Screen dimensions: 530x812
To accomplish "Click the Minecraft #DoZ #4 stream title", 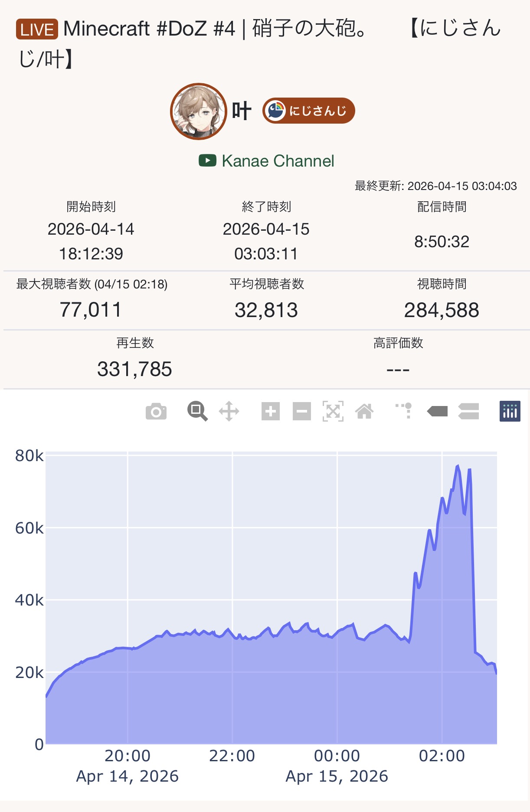I will (x=215, y=29).
